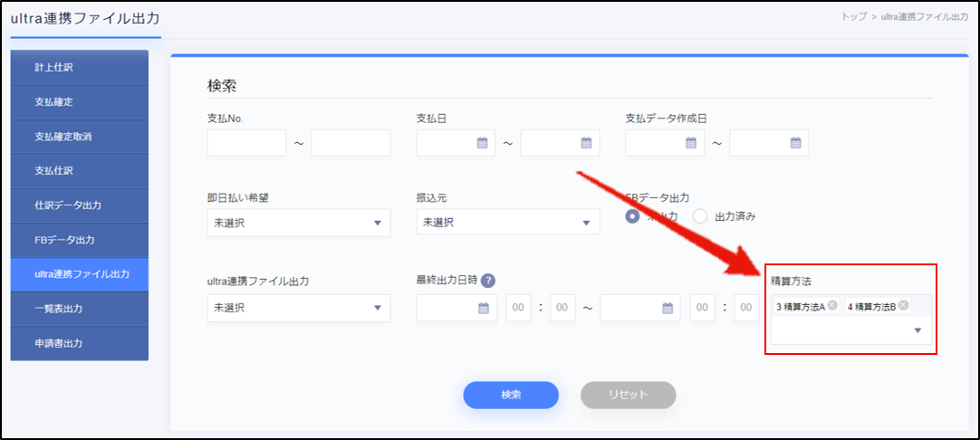The image size is (980, 440).
Task: Open the ultra連携ファイル出力 dropdown
Action: click(377, 309)
